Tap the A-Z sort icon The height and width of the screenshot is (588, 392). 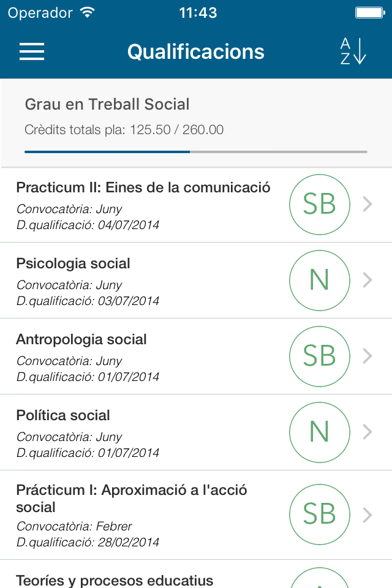pyautogui.click(x=353, y=51)
